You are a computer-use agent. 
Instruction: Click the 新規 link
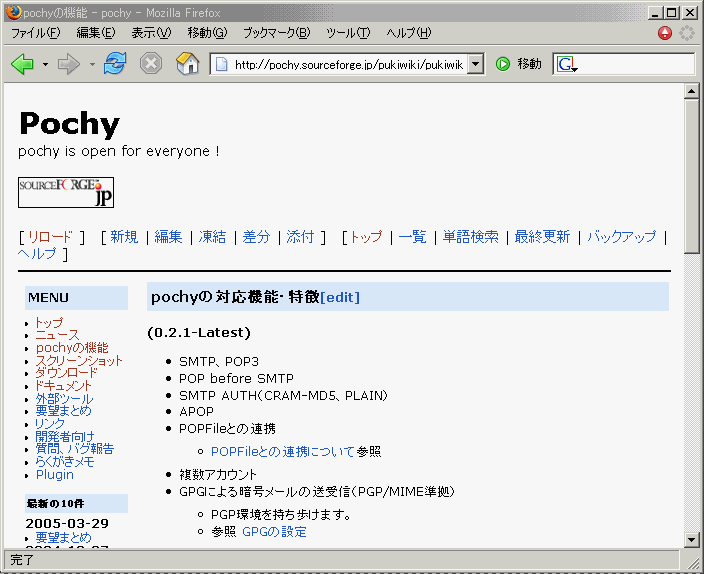point(124,237)
